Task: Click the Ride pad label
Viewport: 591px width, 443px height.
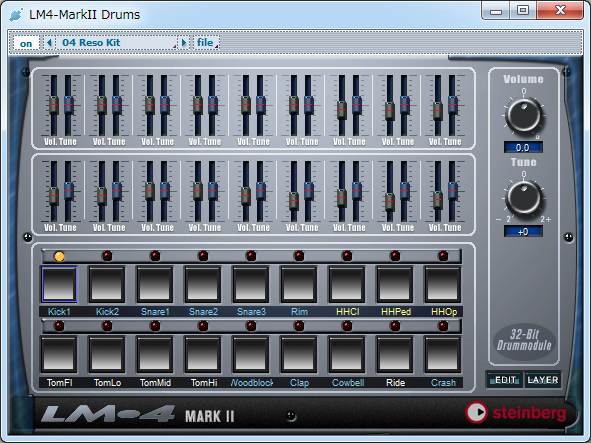Action: click(x=395, y=383)
